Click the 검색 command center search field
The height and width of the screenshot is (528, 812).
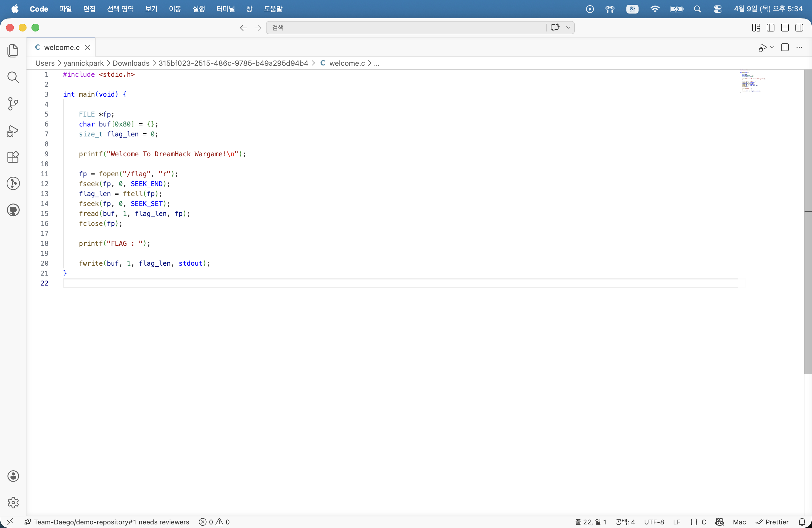(x=406, y=28)
